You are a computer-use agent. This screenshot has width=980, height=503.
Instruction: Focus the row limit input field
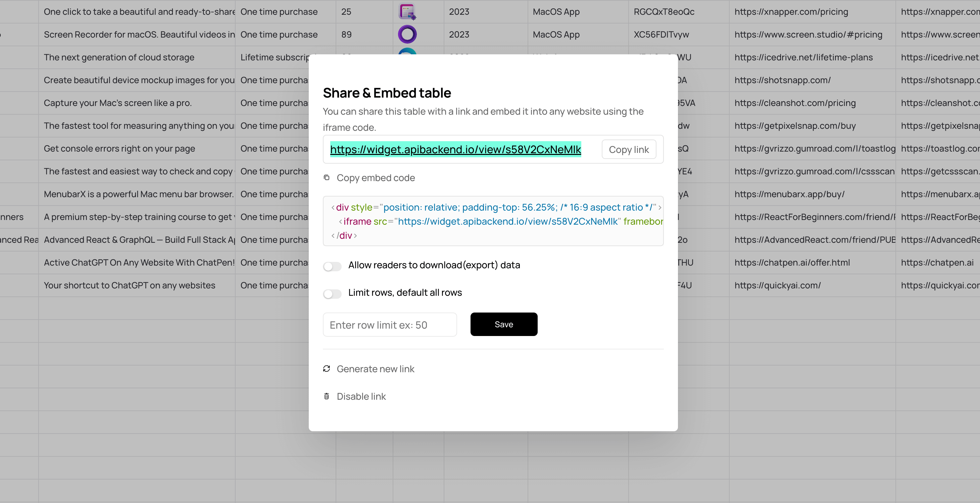390,325
